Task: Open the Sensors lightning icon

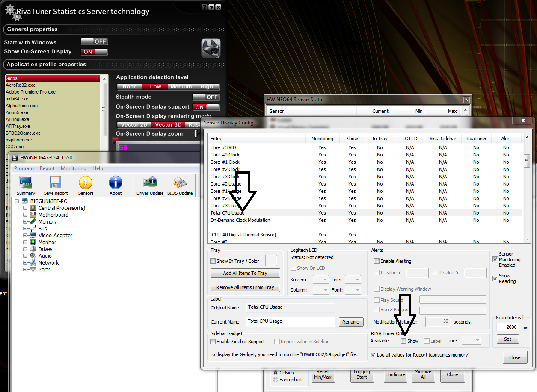Action: 86,183
